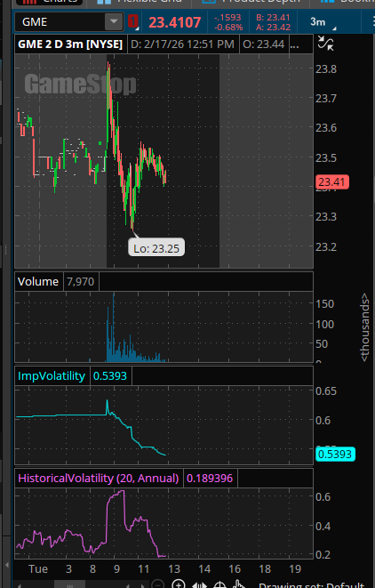Viewport: 375px width, 588px height.
Task: Click the volume value 7,970
Action: pyautogui.click(x=81, y=282)
